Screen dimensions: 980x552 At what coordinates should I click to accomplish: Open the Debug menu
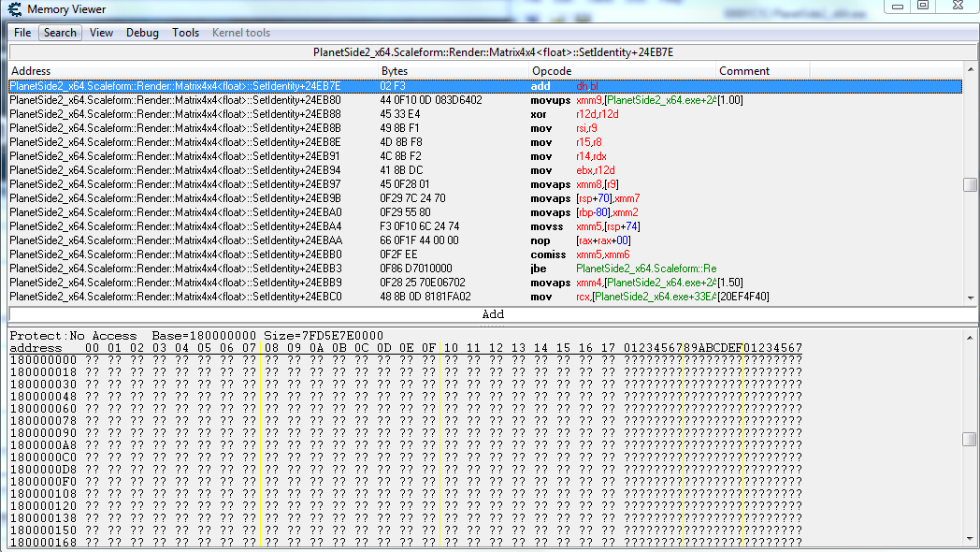(142, 33)
